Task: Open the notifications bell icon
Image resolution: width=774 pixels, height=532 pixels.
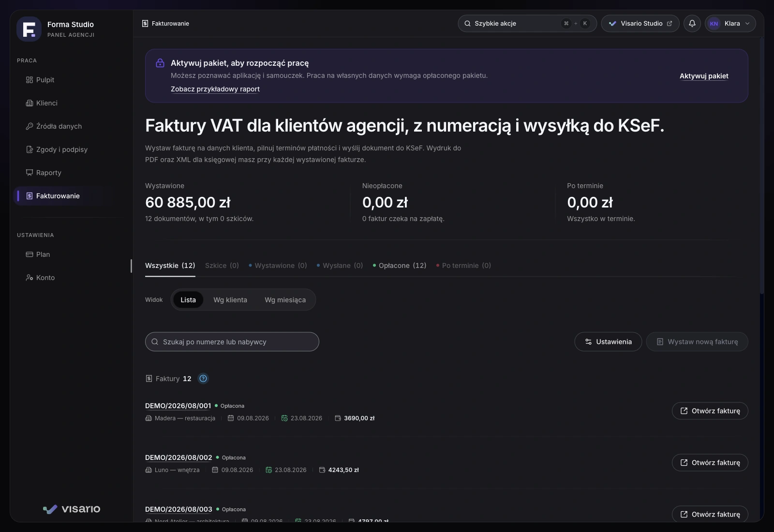Action: (692, 23)
